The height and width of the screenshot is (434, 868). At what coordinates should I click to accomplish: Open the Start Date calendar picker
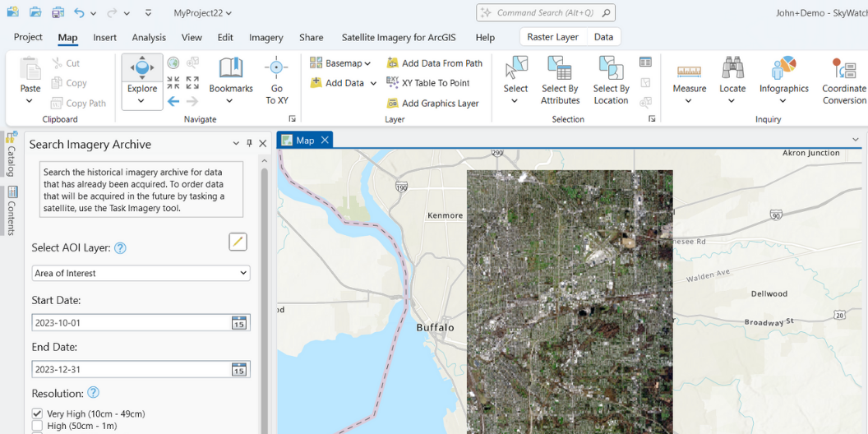tap(238, 323)
